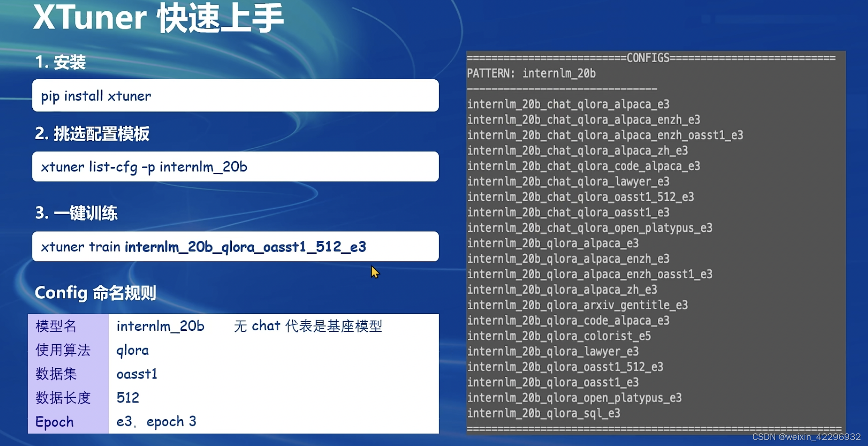
Task: Click 'internlm_20b_chat_qlora_code_alpaca_e3' line
Action: [x=584, y=166]
